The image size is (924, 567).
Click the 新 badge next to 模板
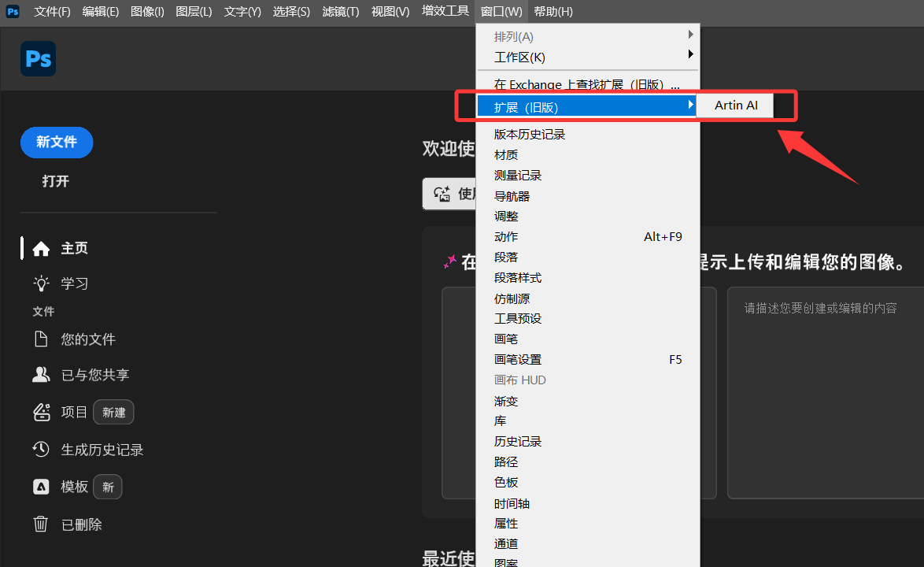click(108, 487)
